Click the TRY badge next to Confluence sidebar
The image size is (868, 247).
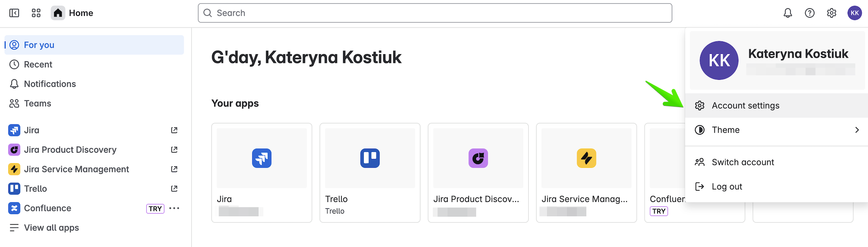155,209
